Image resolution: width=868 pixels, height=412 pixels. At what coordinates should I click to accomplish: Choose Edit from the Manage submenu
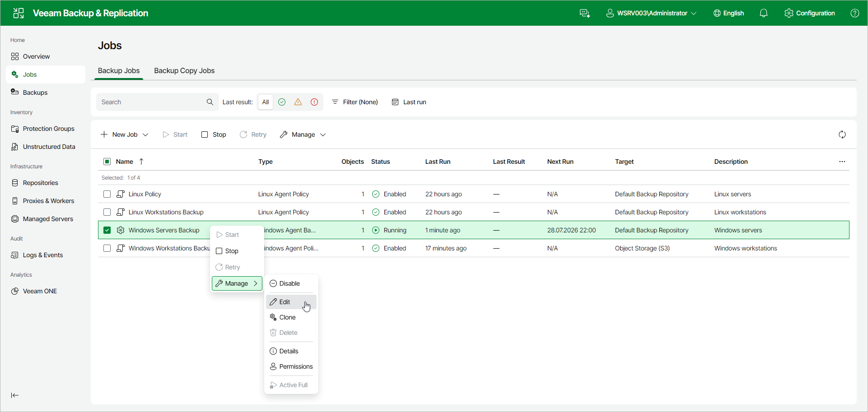tap(291, 302)
